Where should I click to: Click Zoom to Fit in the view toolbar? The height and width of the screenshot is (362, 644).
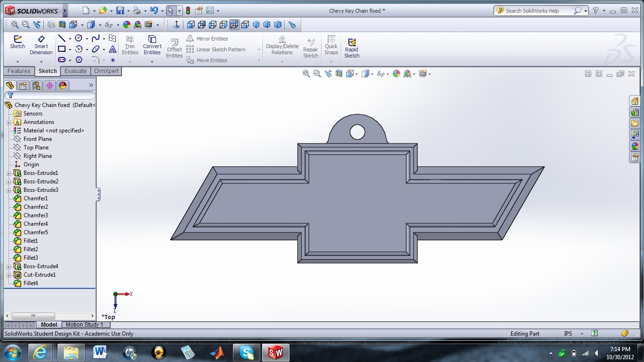[306, 74]
